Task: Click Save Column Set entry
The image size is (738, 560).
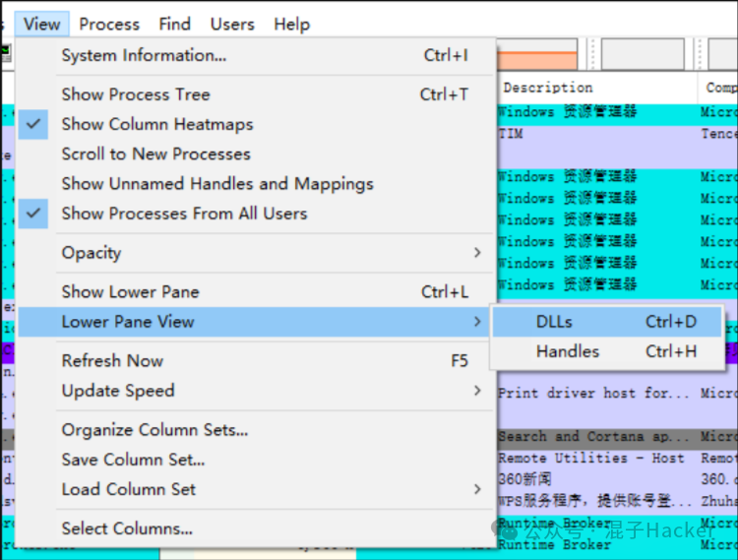Action: pyautogui.click(x=257, y=460)
